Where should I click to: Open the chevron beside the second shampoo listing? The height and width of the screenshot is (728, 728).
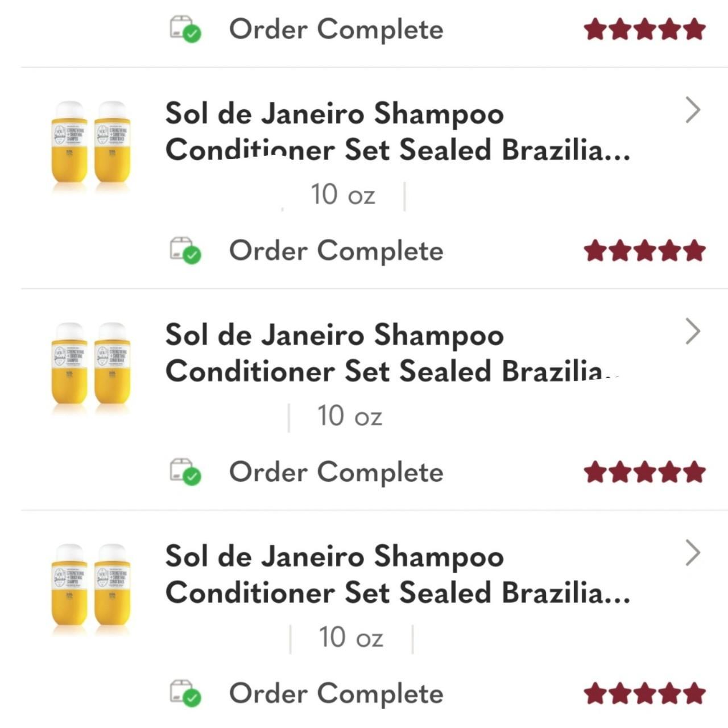coord(693,330)
